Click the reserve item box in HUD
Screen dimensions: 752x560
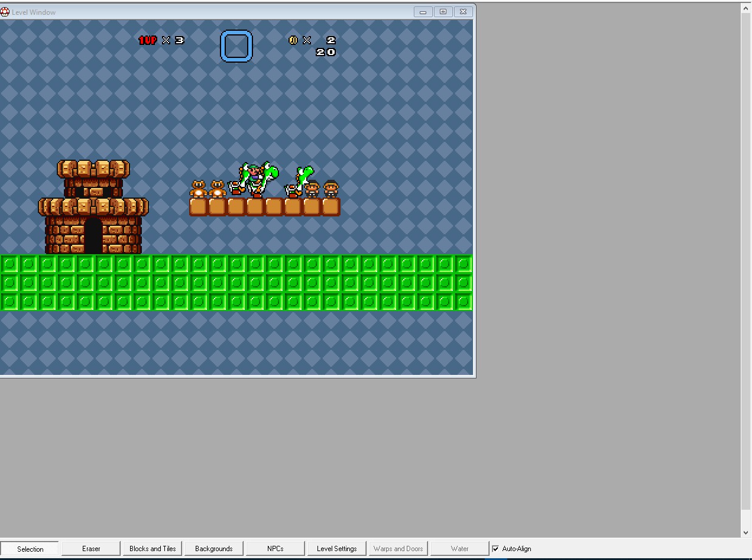click(x=236, y=46)
